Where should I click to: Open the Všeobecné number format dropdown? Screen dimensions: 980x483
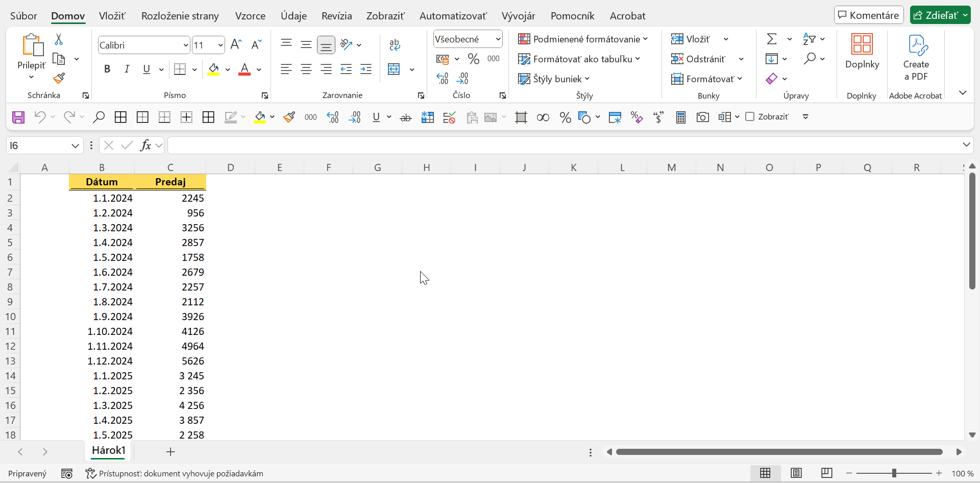(x=497, y=38)
